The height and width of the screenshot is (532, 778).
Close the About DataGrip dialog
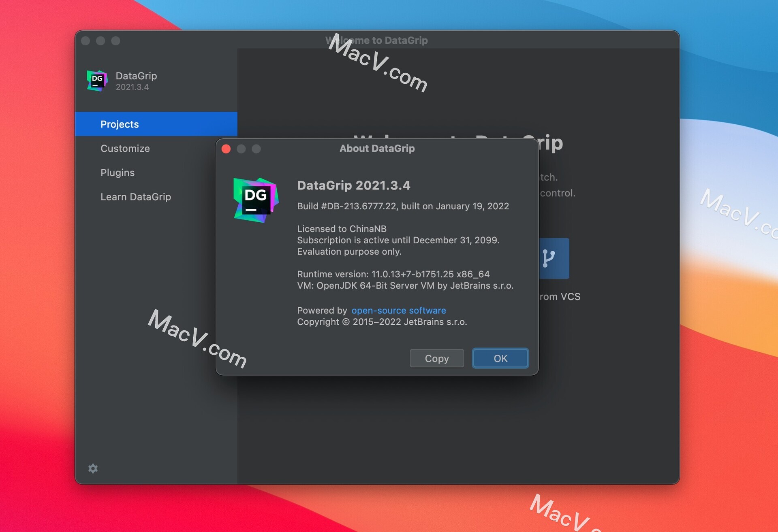[x=226, y=149]
